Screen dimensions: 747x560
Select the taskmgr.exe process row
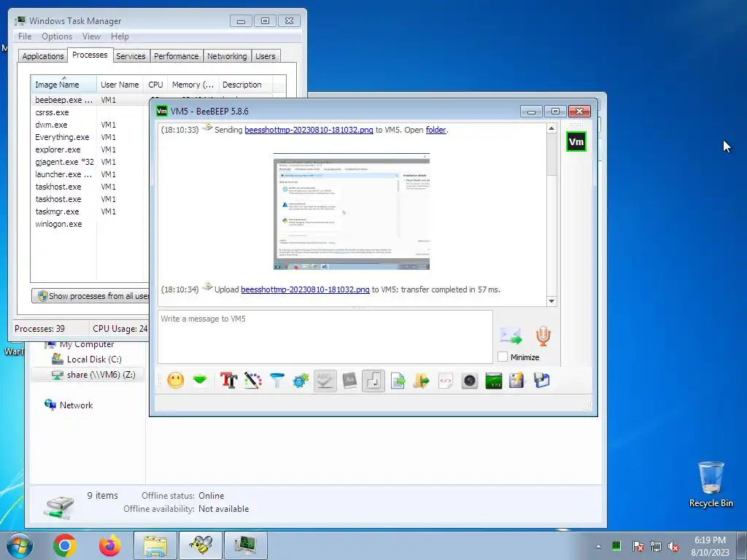click(90, 211)
